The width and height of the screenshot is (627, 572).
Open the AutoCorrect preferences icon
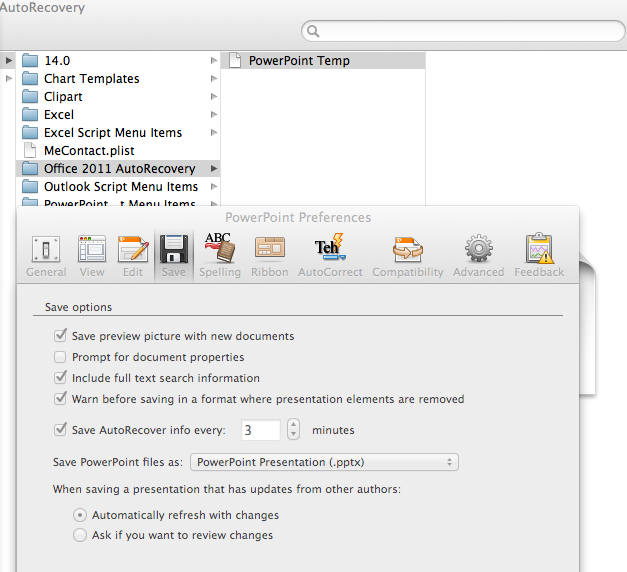(330, 248)
